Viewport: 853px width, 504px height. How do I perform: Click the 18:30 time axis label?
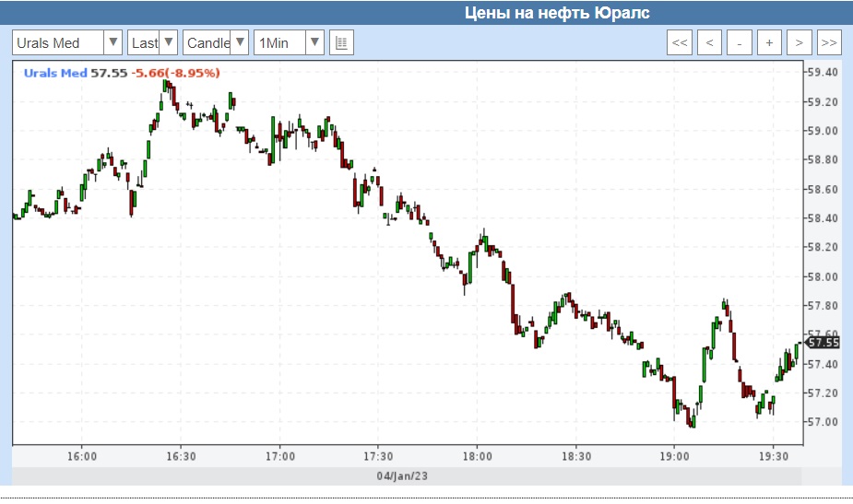576,456
